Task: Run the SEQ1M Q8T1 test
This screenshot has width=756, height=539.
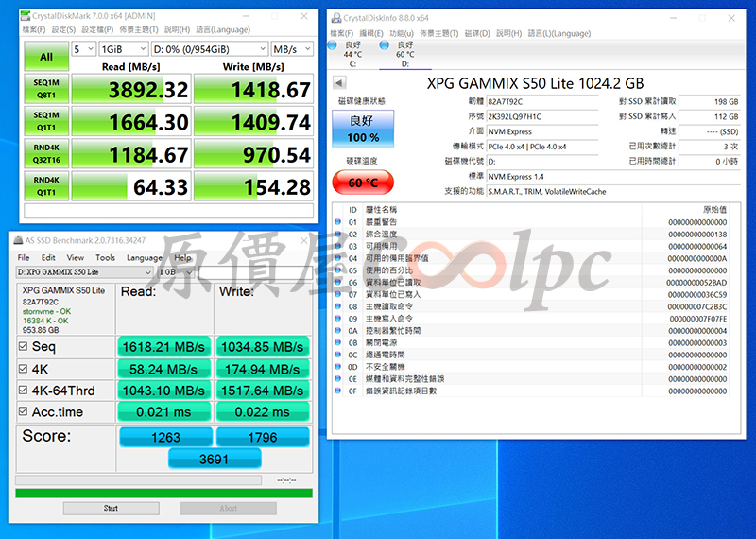Action: pos(46,89)
